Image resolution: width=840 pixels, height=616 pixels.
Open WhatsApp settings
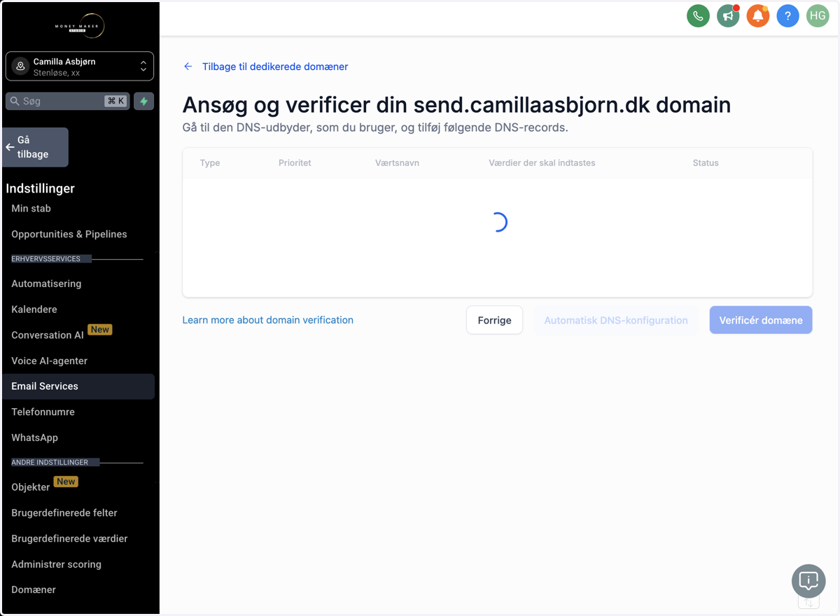pos(34,437)
